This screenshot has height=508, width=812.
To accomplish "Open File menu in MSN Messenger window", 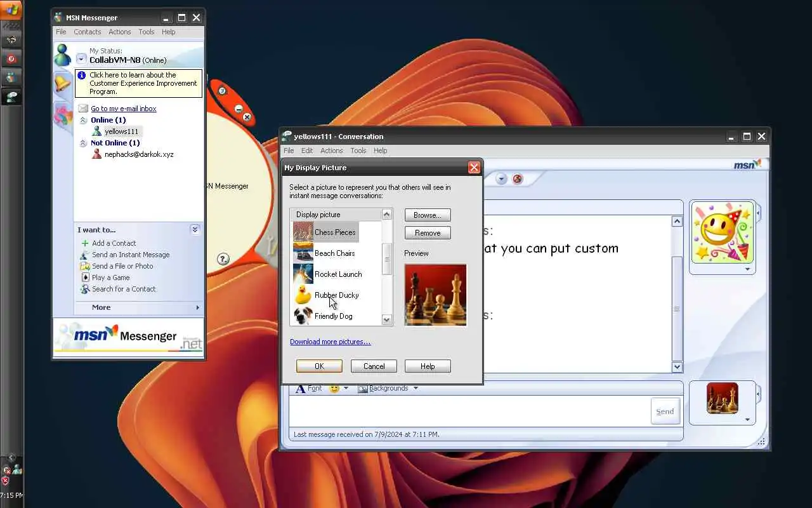I will [61, 32].
